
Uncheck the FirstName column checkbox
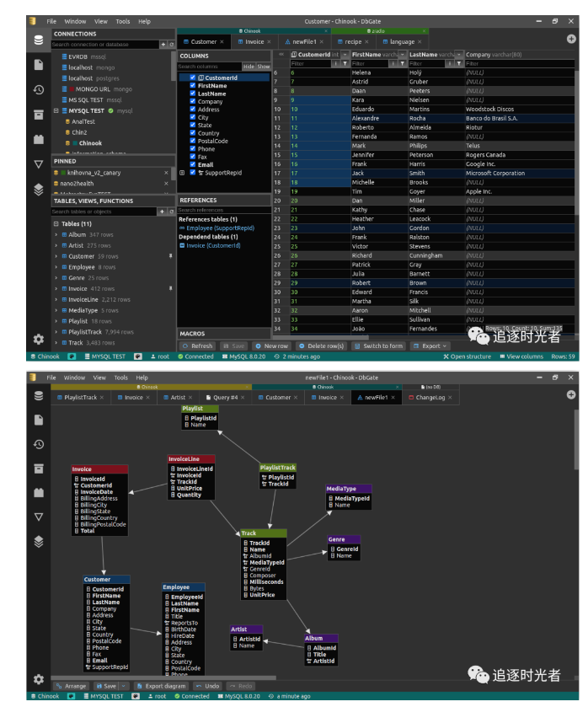click(x=193, y=85)
